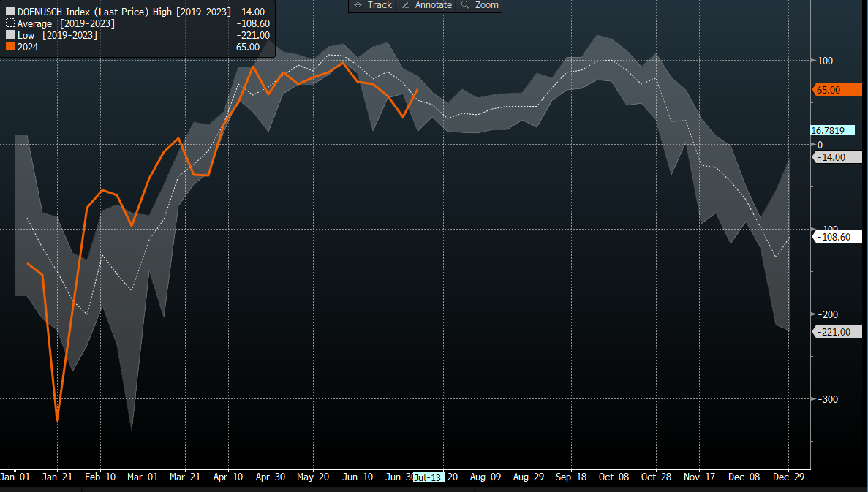Click the Oct-28 date axis label

point(656,477)
